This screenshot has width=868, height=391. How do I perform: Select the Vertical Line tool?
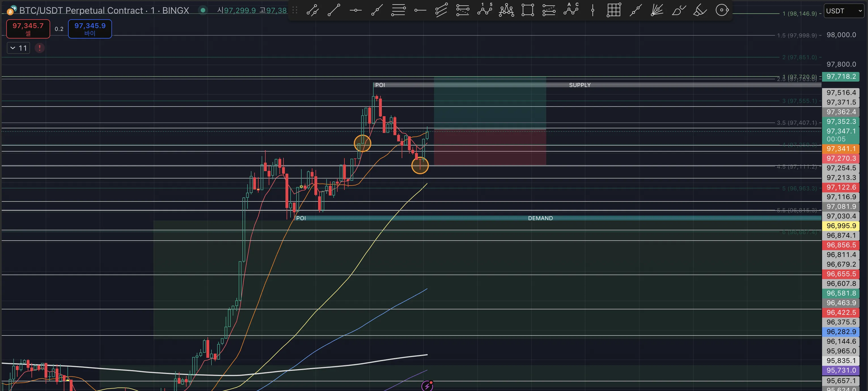click(592, 10)
